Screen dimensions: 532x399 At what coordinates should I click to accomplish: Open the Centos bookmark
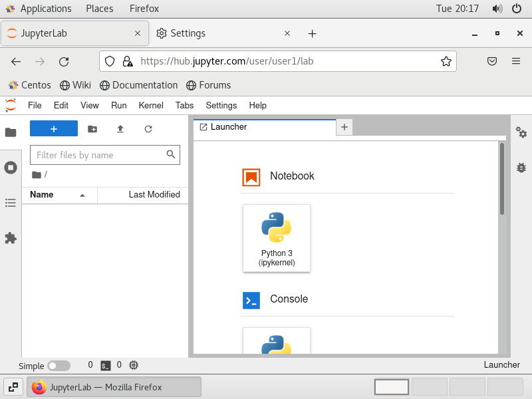point(30,85)
